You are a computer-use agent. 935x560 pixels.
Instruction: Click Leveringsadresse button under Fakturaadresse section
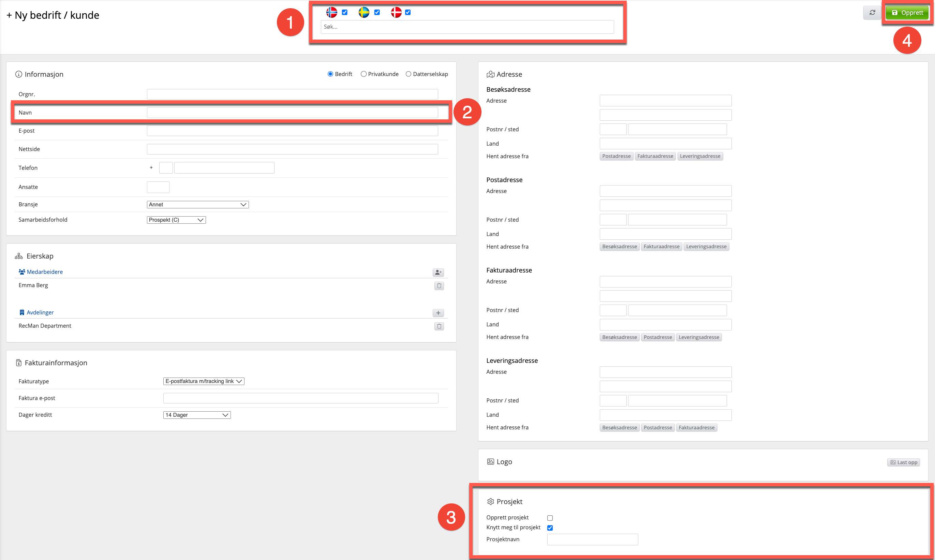(699, 337)
